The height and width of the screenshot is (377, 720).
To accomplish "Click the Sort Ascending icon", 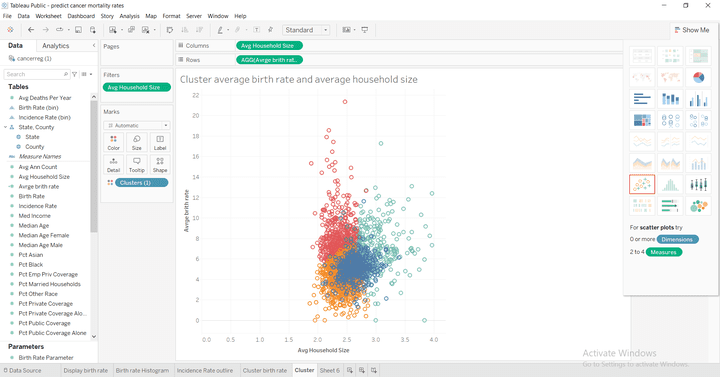I will click(x=185, y=30).
